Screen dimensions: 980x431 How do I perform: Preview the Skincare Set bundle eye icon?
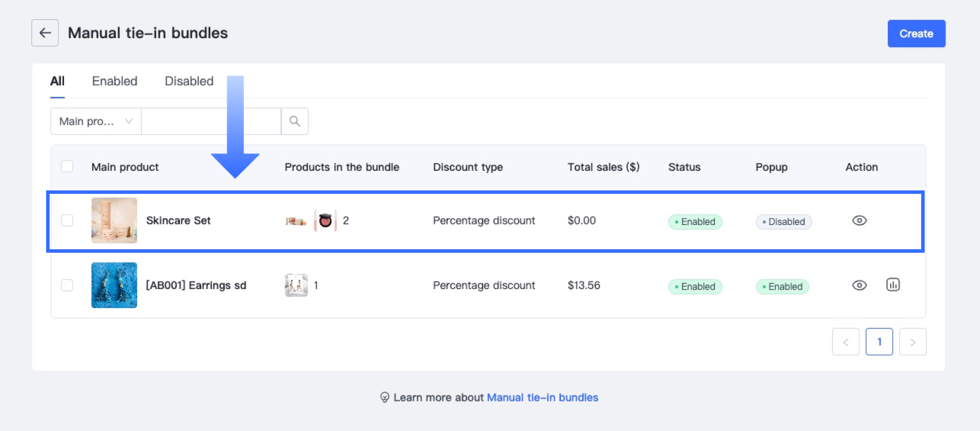(x=859, y=220)
